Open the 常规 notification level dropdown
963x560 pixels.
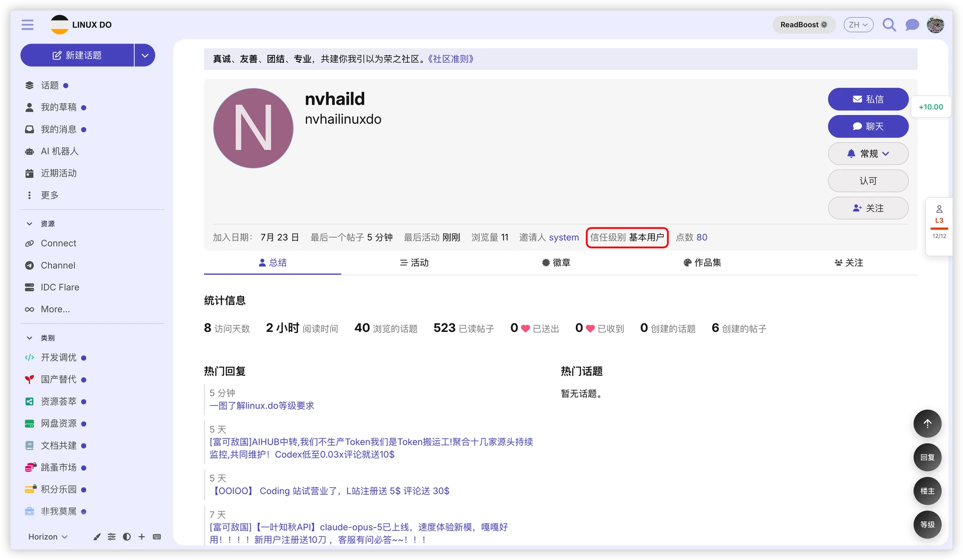(x=868, y=153)
